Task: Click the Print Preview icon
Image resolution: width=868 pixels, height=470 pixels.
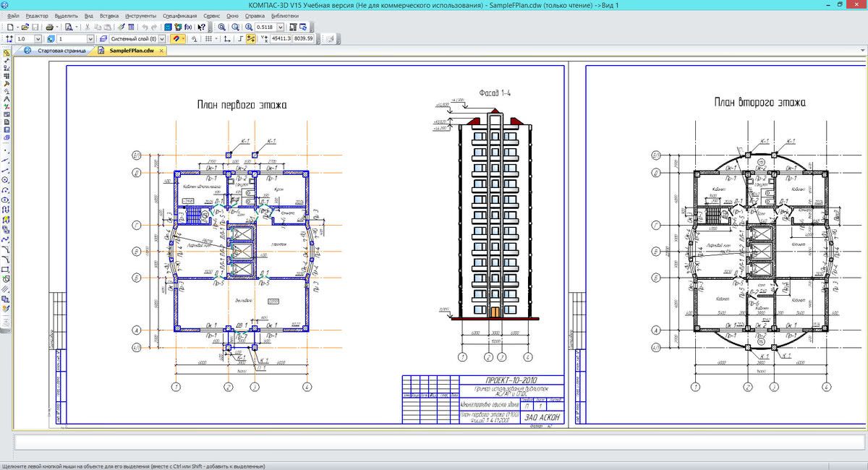Action: pos(68,27)
